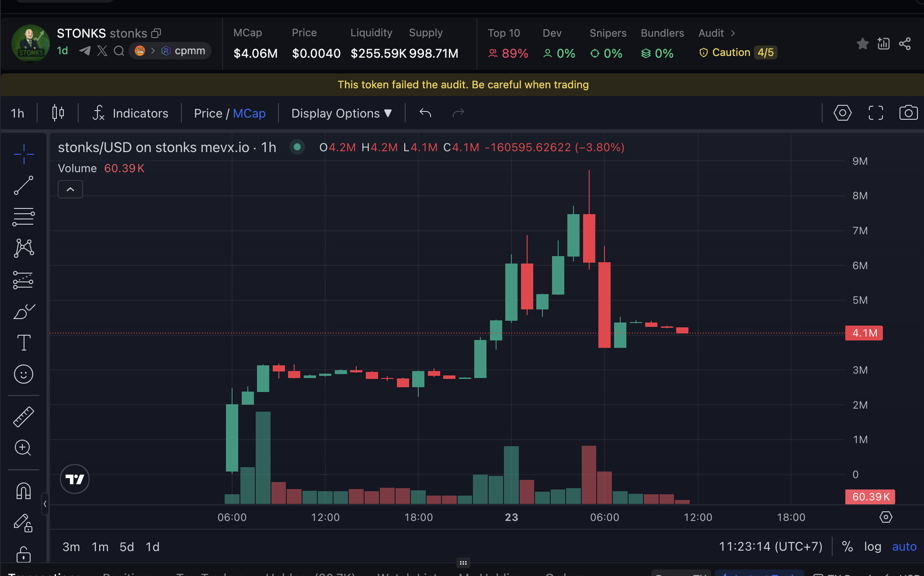
Task: Toggle auto scale mode
Action: pos(904,547)
